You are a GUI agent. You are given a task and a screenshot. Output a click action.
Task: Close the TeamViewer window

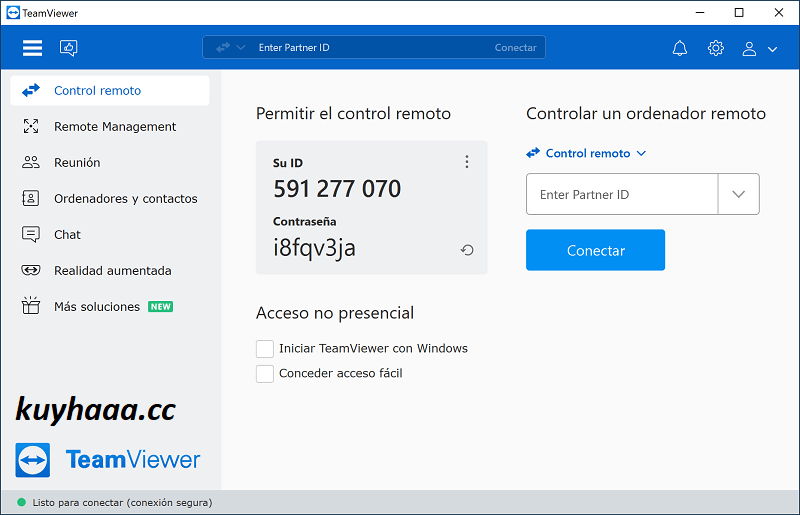779,12
